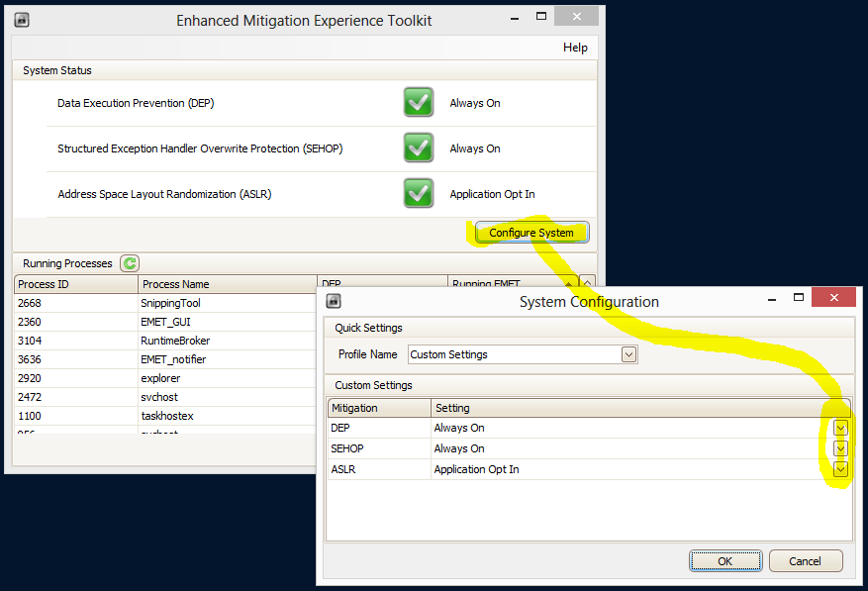Click the DEP green checkmark status icon
Image resolution: width=868 pixels, height=591 pixels.
point(419,102)
